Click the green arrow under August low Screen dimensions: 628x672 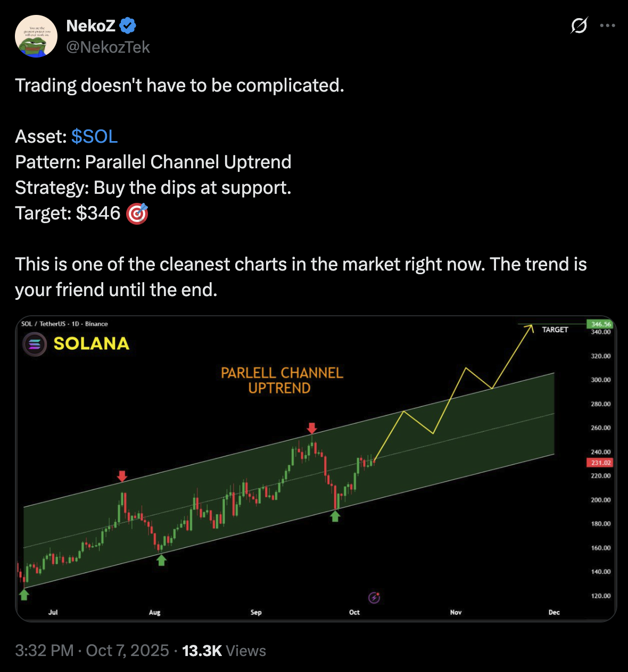pyautogui.click(x=161, y=560)
